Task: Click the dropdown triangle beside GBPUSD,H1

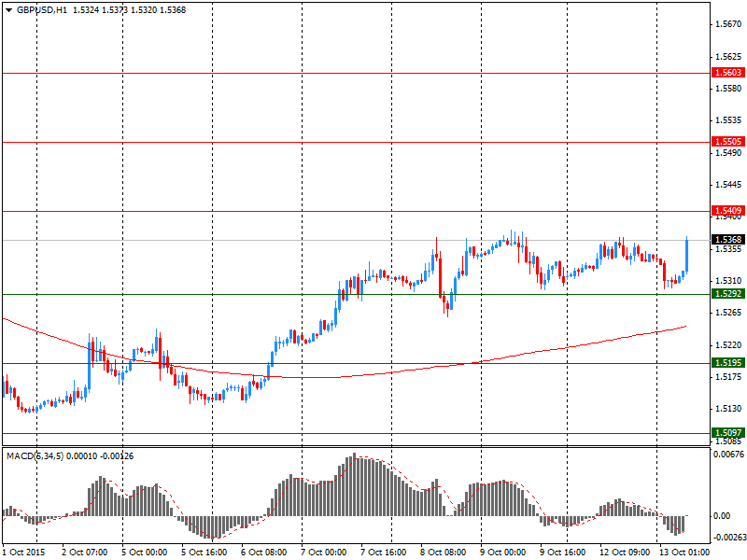Action: click(9, 10)
